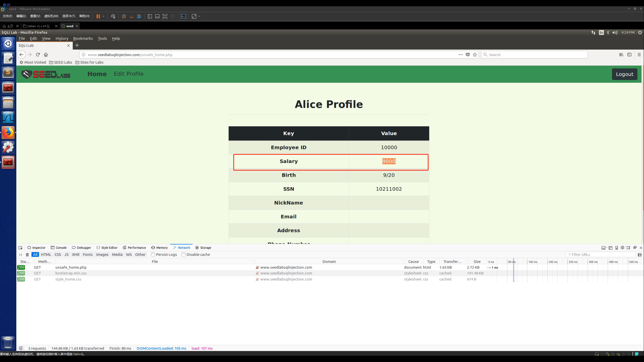Pause network recording toggle

coord(21,255)
